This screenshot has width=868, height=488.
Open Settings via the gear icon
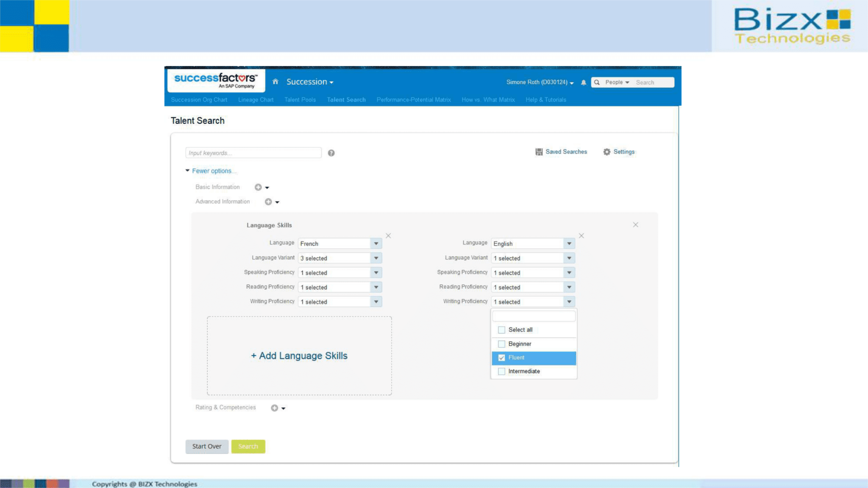click(607, 152)
